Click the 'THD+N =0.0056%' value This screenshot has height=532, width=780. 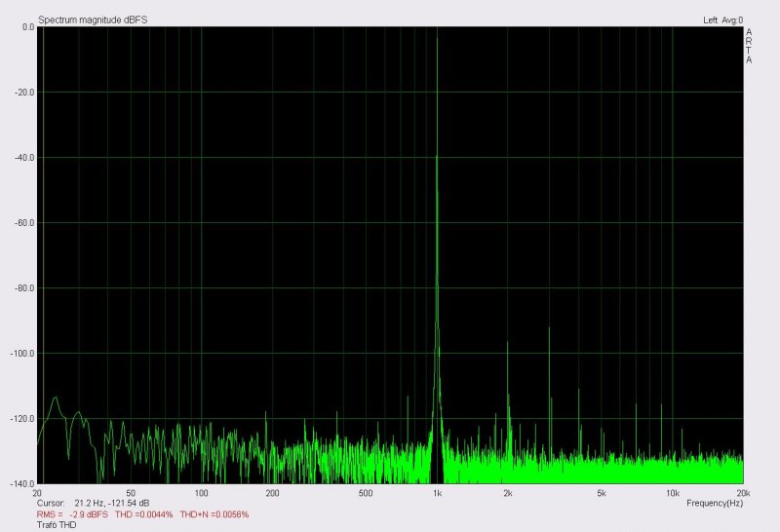[214, 514]
